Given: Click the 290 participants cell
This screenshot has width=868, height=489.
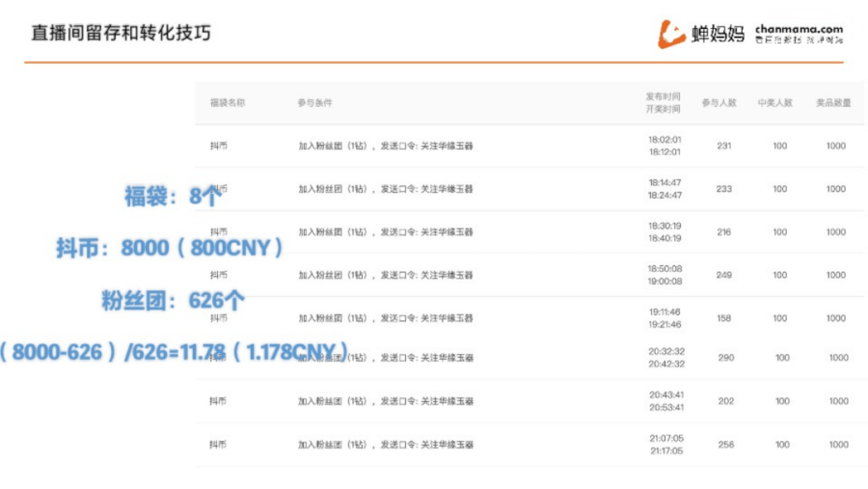Looking at the screenshot, I should (x=724, y=358).
